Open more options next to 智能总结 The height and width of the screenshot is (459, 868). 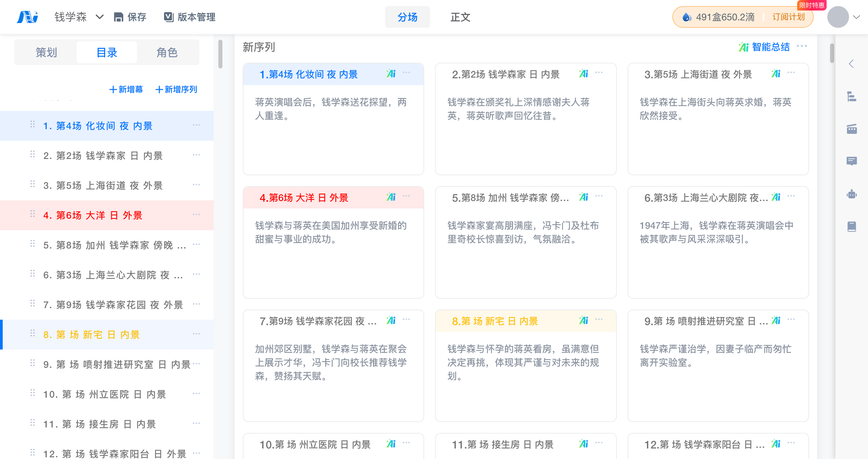point(802,46)
